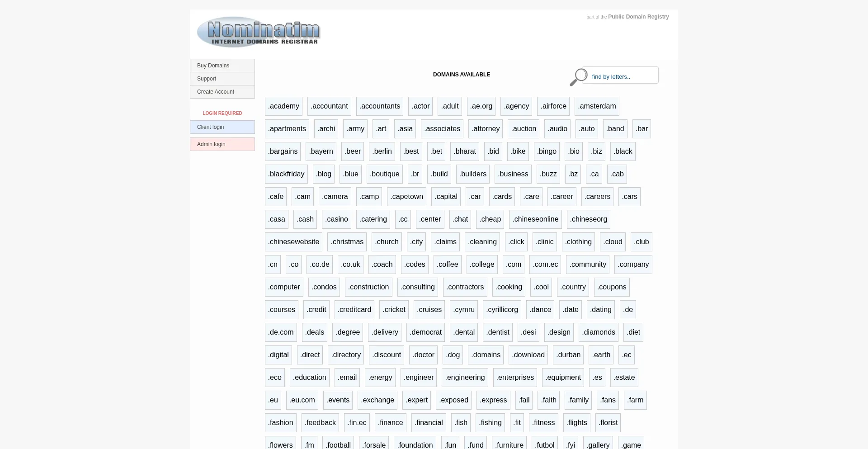Select the .boutique domain
Screen dimensions: 868x449
385,174
